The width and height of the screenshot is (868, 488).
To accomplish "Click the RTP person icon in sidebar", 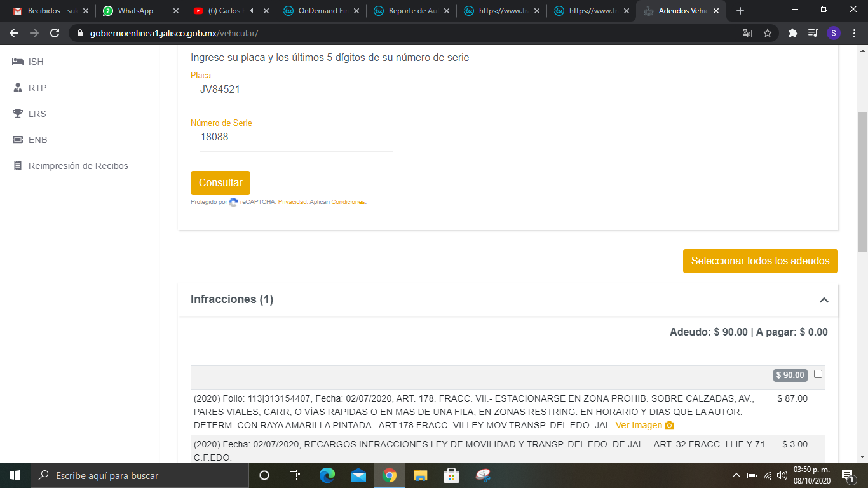I will [18, 88].
